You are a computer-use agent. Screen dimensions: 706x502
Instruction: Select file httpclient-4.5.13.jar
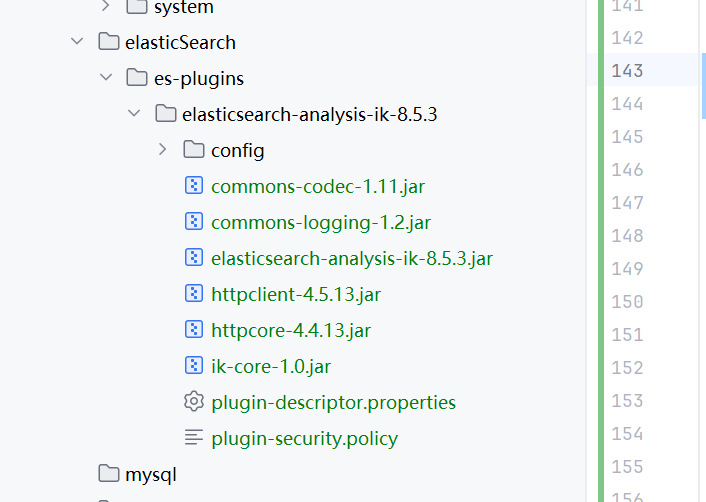(x=296, y=295)
